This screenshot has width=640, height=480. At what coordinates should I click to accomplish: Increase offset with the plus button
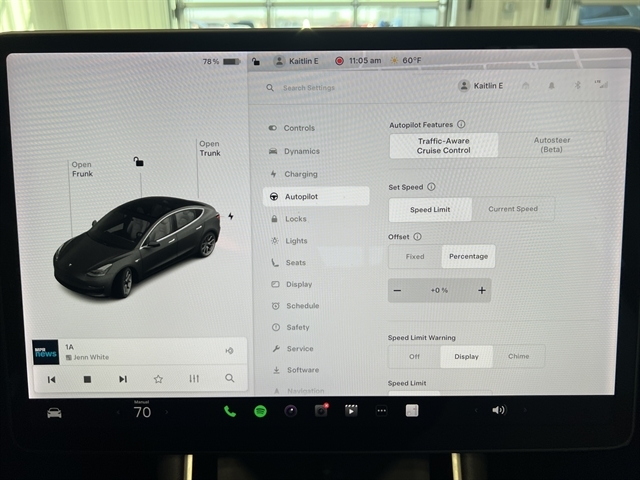(x=482, y=290)
